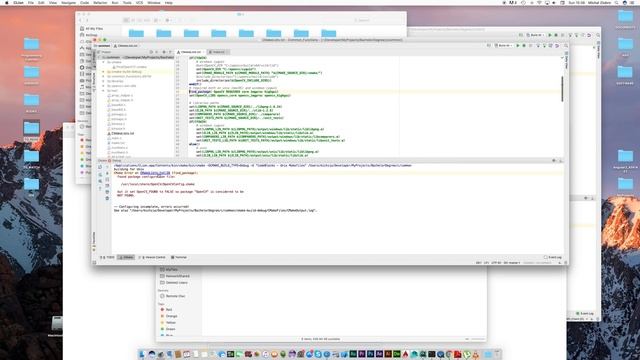Switch to second editor tab beside CMakeLists.txt
Viewport: 640px width, 360px height.
click(218, 52)
